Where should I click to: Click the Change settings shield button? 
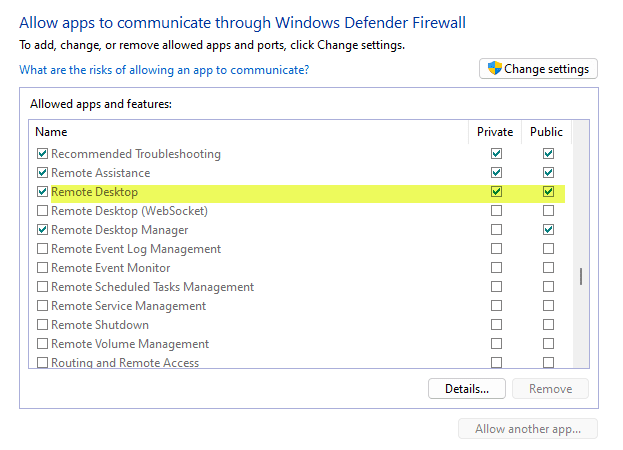[x=539, y=69]
